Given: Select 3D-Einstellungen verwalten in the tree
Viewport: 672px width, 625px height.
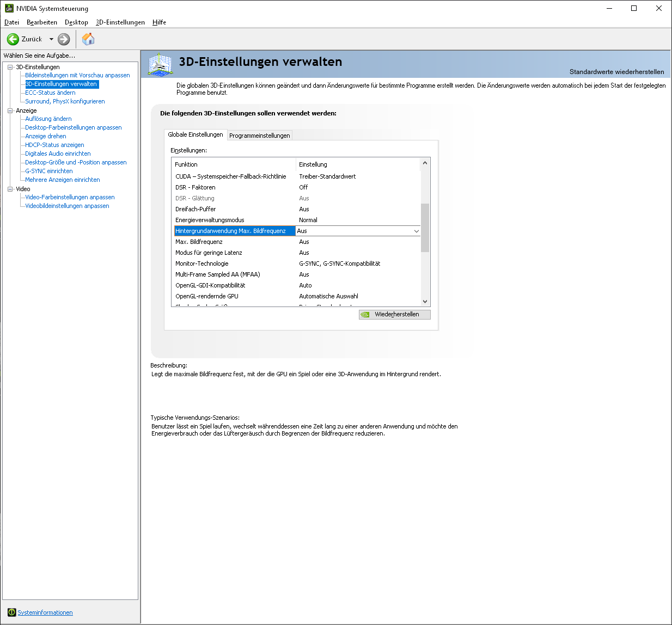Looking at the screenshot, I should coord(62,84).
